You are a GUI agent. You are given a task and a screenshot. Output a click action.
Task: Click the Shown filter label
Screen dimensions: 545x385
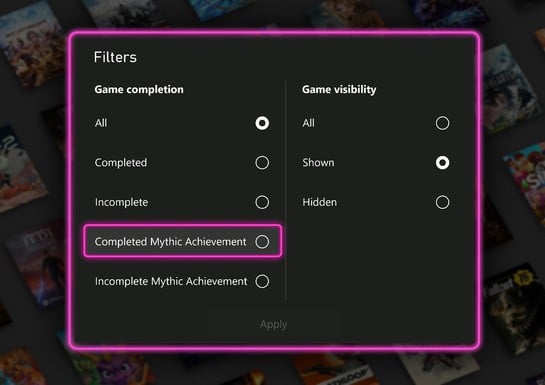click(318, 163)
